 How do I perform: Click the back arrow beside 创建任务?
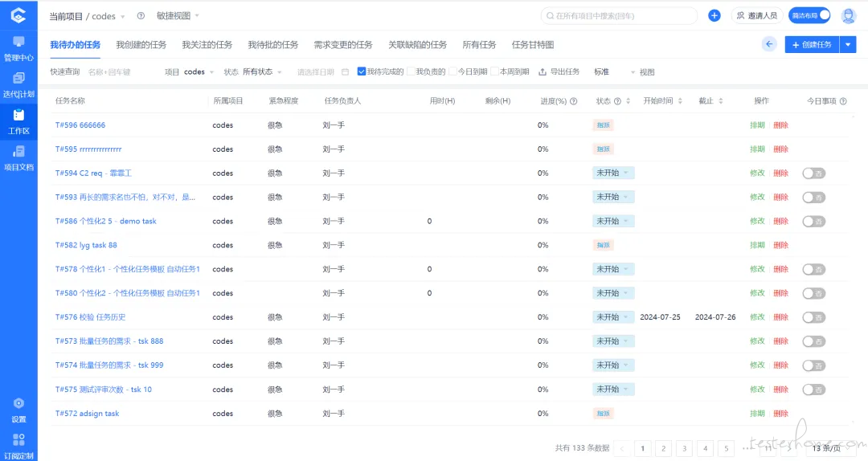[x=769, y=44]
